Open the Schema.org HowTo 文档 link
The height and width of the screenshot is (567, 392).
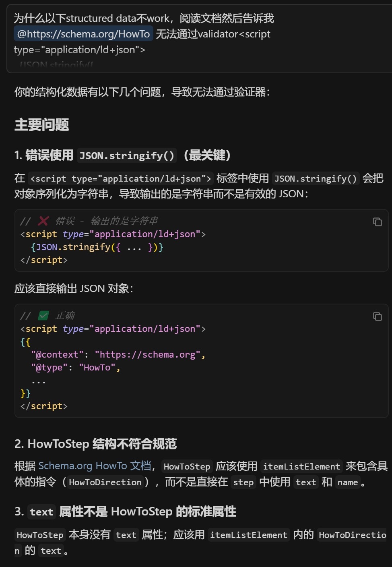point(95,466)
